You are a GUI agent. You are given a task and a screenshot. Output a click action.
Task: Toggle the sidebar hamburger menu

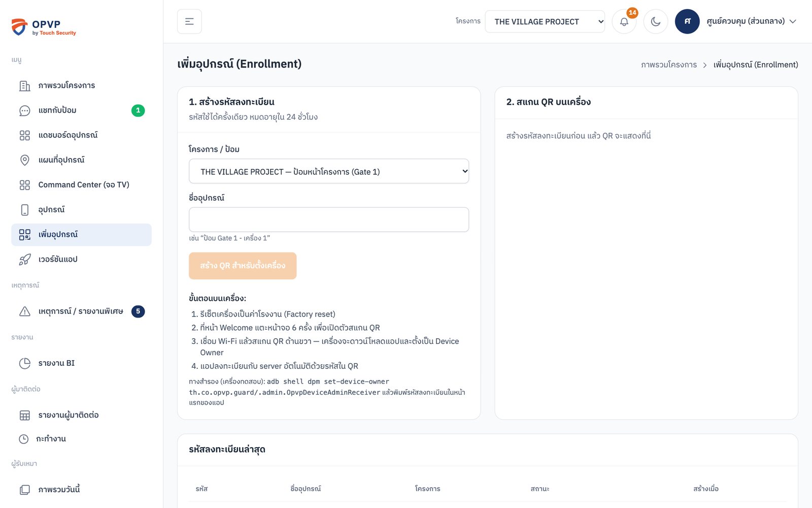(x=189, y=21)
